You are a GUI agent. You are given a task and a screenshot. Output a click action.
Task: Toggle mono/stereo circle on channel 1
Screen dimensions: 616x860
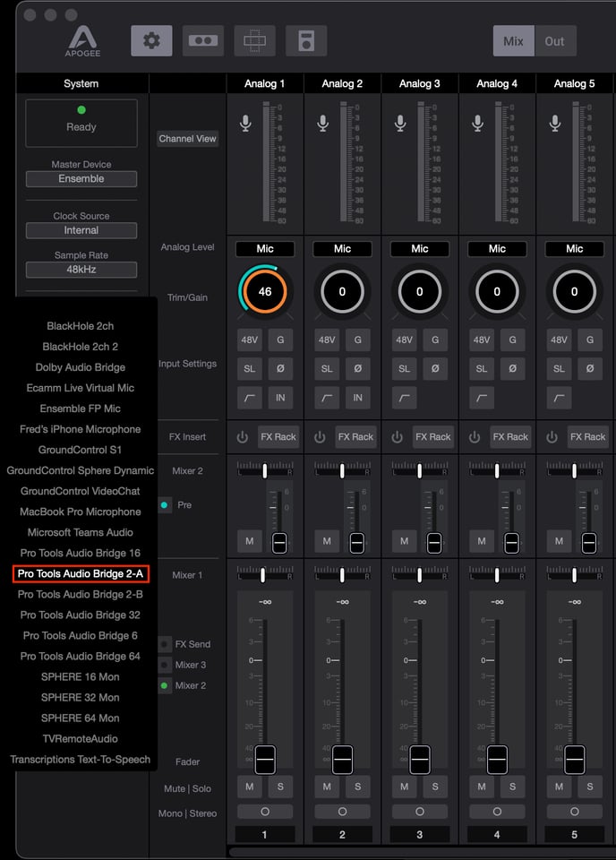coord(265,812)
